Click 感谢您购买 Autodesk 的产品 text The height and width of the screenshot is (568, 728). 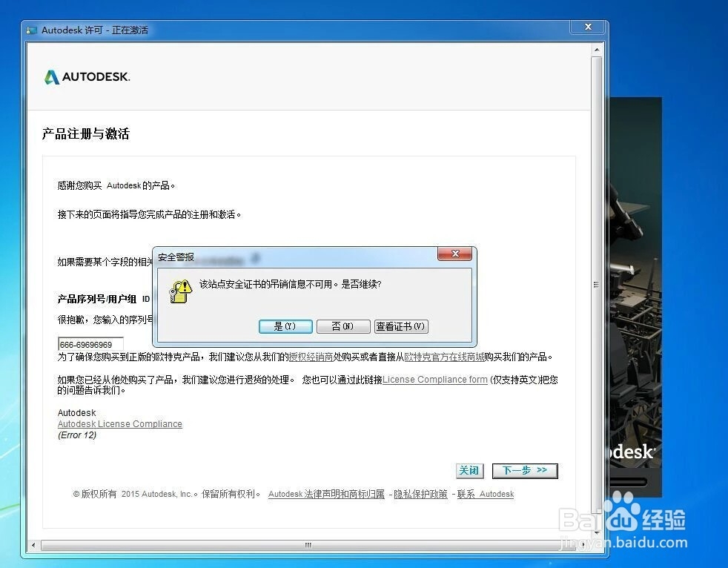(x=116, y=186)
